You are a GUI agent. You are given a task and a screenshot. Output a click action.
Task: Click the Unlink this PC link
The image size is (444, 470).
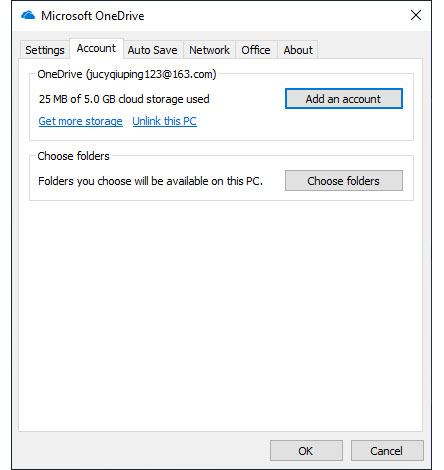tap(164, 121)
